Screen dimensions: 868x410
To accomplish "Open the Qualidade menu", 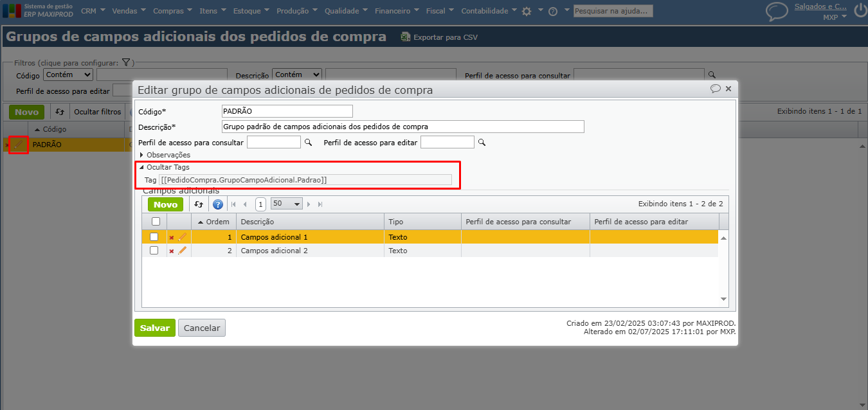I will (x=346, y=11).
